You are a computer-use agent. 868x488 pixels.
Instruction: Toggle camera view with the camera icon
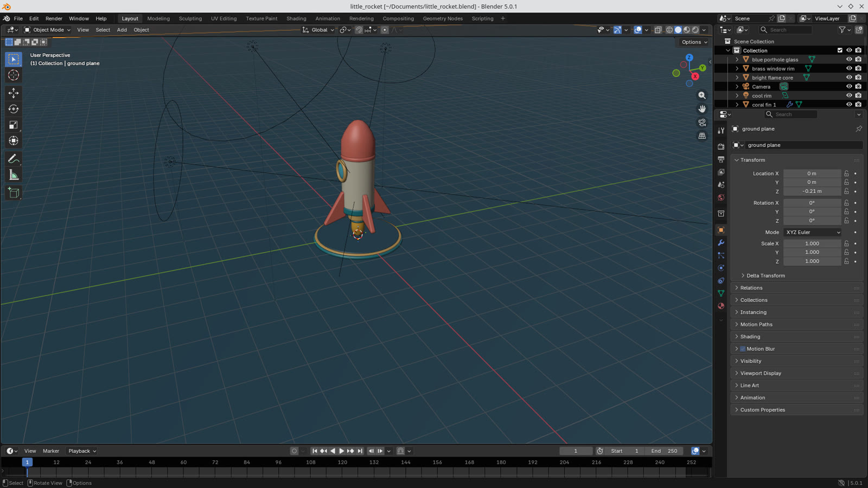pyautogui.click(x=702, y=123)
